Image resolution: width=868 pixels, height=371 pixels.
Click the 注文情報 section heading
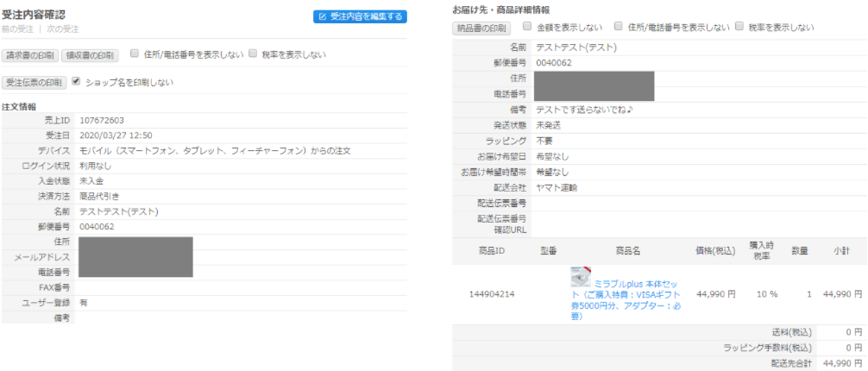[x=19, y=106]
